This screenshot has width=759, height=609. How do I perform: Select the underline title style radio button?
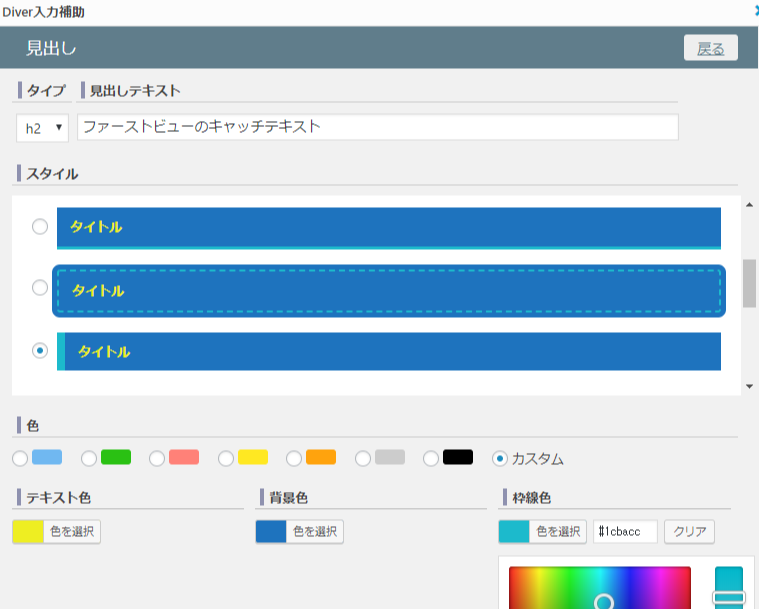pos(40,227)
